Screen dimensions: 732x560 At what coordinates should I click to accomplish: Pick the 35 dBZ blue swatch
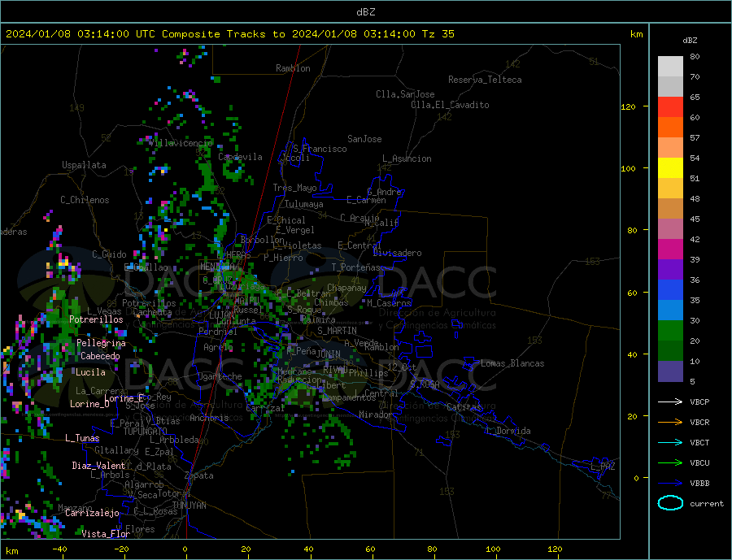pyautogui.click(x=670, y=290)
